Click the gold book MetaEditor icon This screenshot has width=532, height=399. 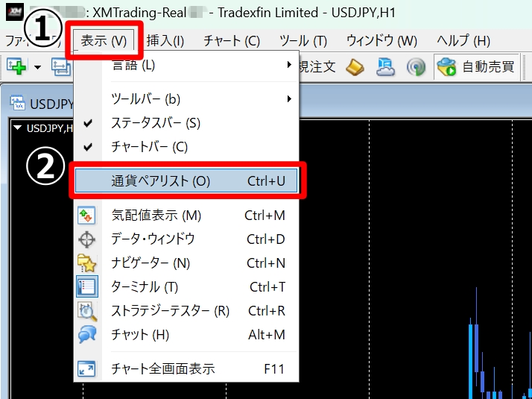click(x=355, y=67)
